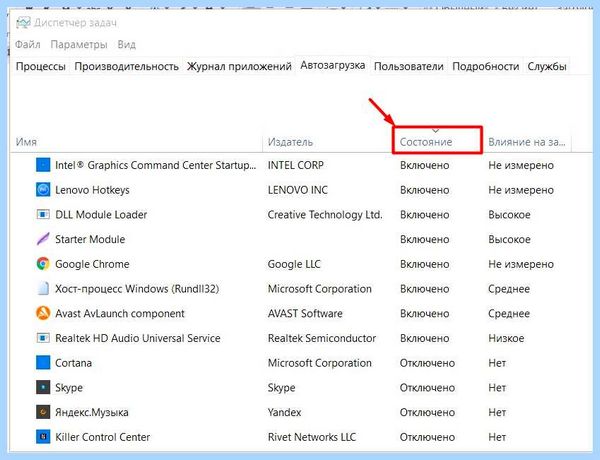Screen dimensions: 600x460
Task: Click Отключено status in the Skype row
Action: [x=427, y=388]
